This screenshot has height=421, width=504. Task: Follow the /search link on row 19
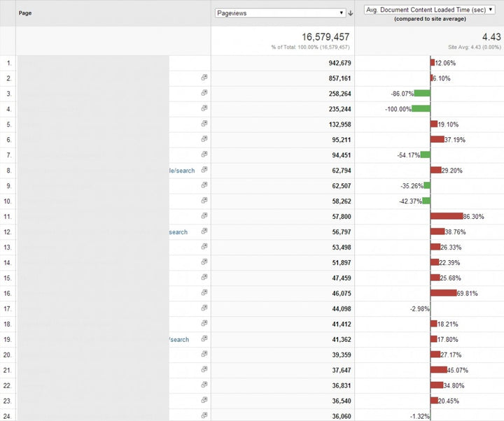point(178,339)
